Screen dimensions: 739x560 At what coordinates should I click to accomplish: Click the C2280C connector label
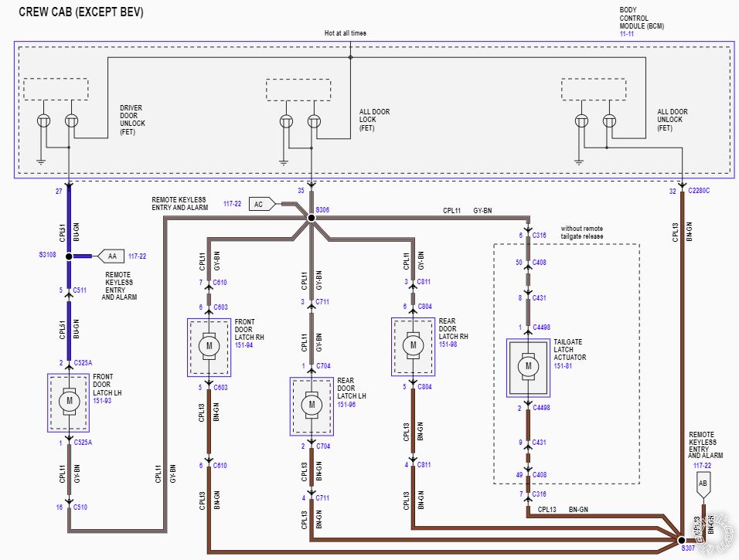tap(699, 191)
